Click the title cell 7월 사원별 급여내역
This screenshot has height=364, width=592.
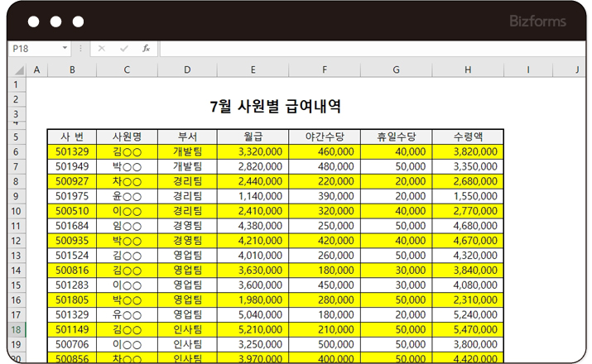(x=276, y=107)
